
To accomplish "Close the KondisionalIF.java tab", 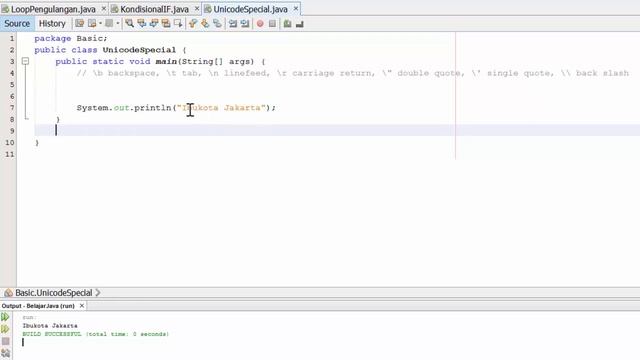I will 197,9.
